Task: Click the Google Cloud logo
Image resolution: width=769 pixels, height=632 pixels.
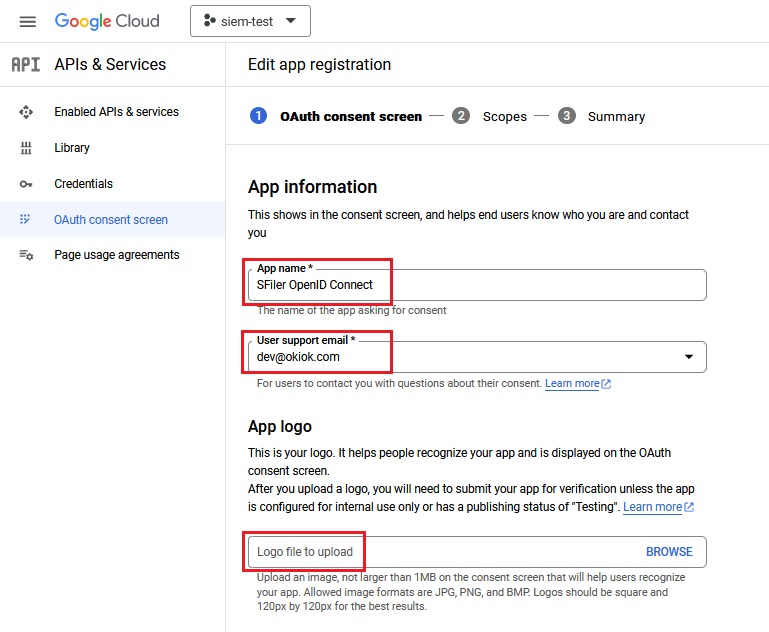Action: tap(107, 21)
